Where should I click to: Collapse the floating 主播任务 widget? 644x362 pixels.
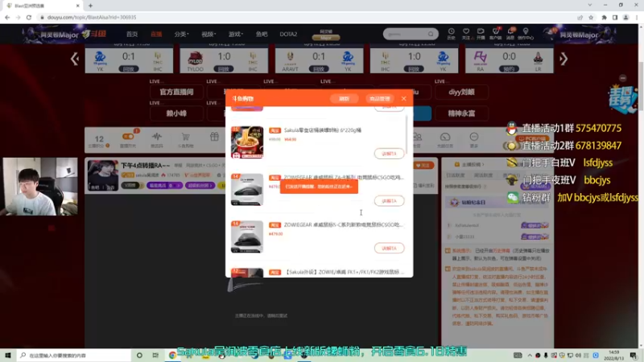622,78
